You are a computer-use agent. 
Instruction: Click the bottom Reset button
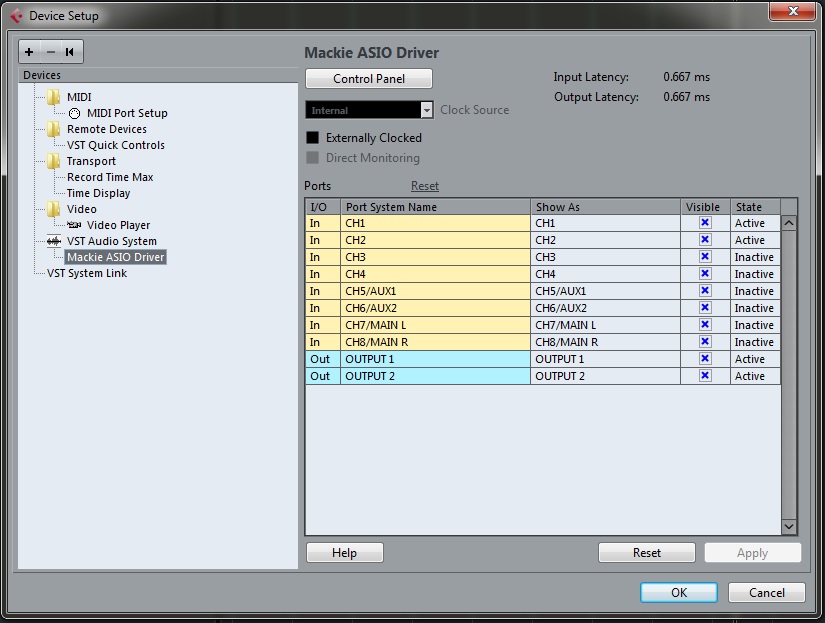[x=647, y=552]
